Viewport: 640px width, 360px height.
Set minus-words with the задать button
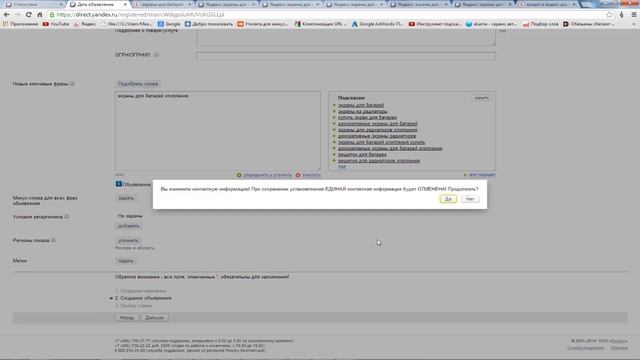[126, 198]
